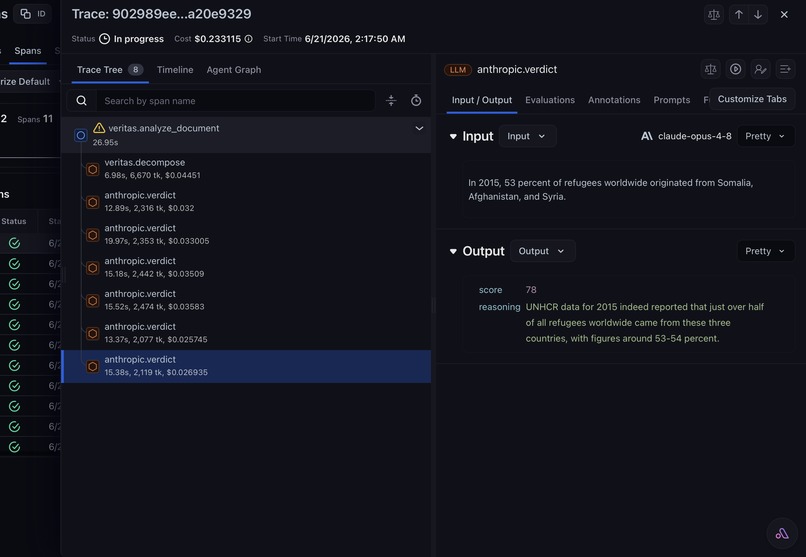806x557 pixels.
Task: Collapse all spans with the collapse icon
Action: tap(391, 101)
